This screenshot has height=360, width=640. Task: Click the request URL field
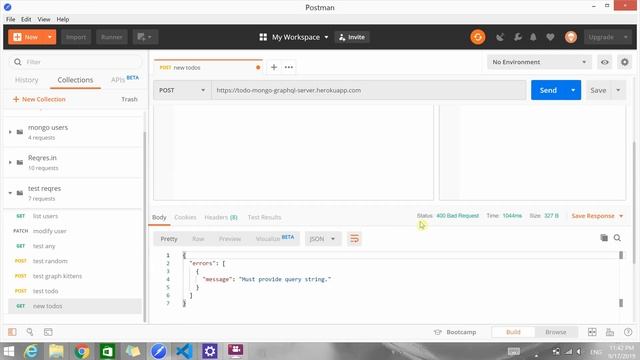tap(369, 90)
